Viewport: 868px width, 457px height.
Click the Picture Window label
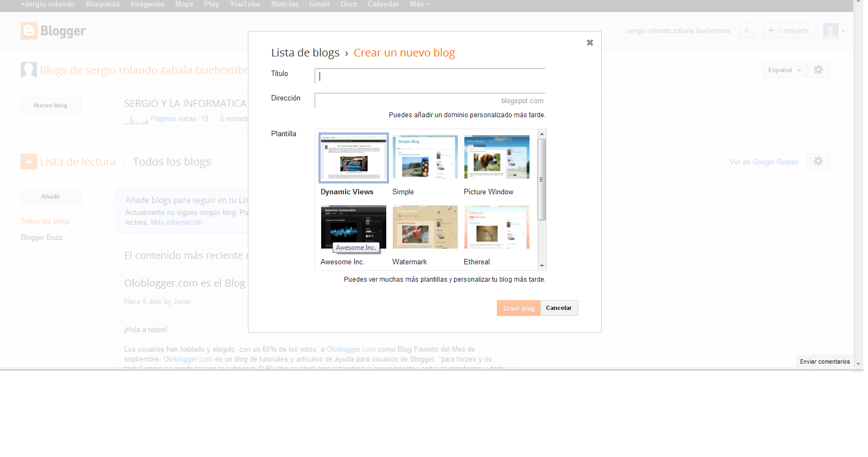coord(488,192)
